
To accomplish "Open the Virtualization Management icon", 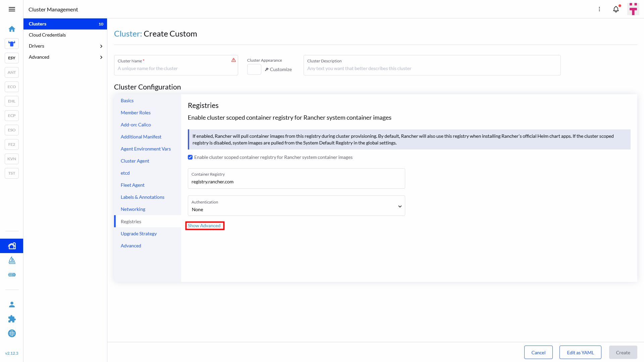I will click(x=12, y=275).
